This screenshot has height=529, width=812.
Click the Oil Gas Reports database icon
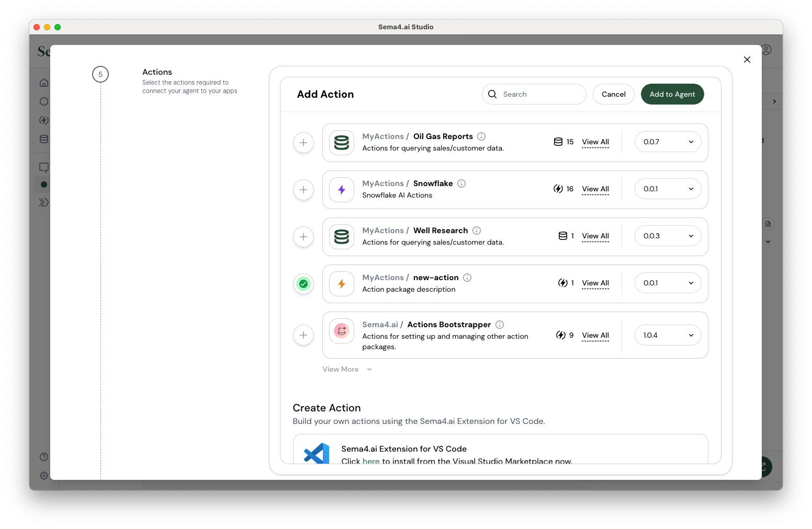coord(342,143)
